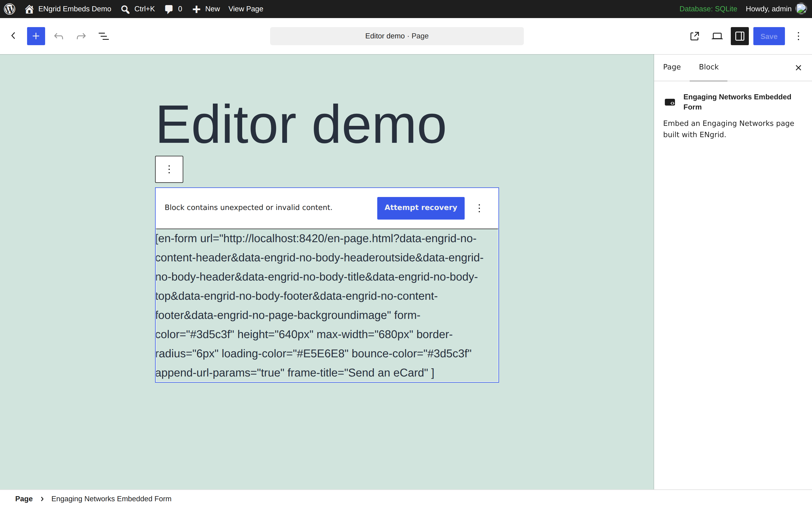Click the Editor demo · Page command bar

(x=397, y=36)
